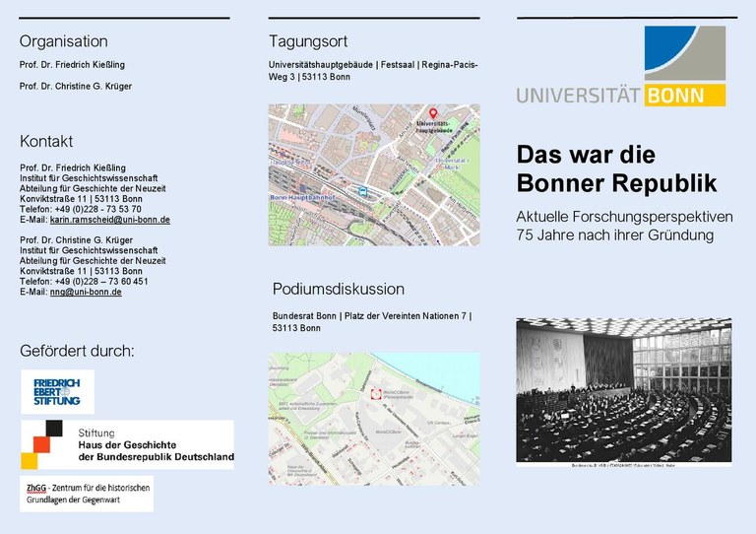Click the Universität Bonn logo

[621, 67]
